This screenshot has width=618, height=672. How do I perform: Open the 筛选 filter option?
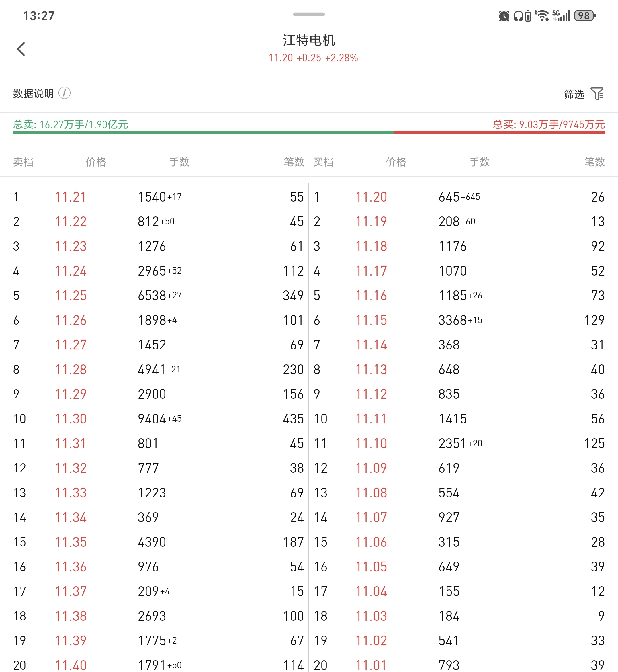point(574,94)
